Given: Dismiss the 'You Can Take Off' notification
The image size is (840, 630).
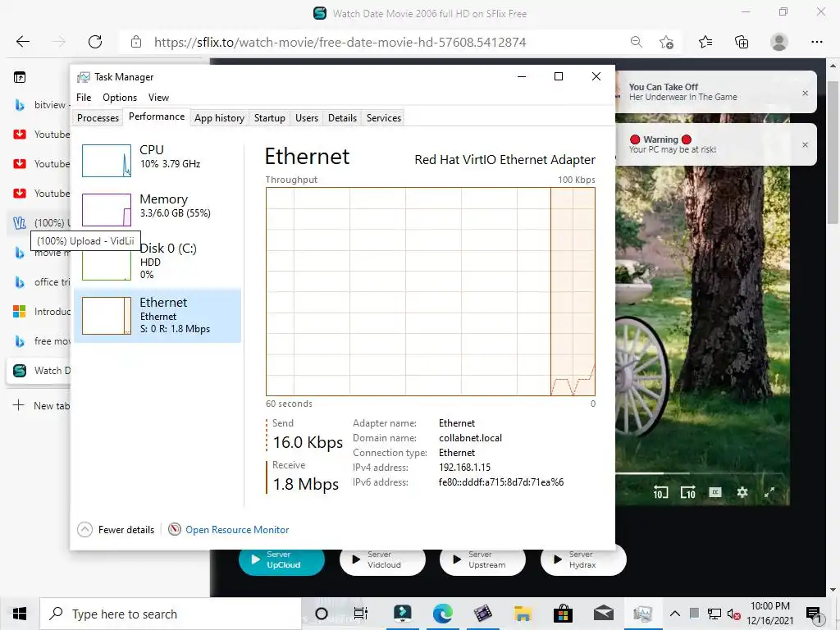Looking at the screenshot, I should [805, 94].
